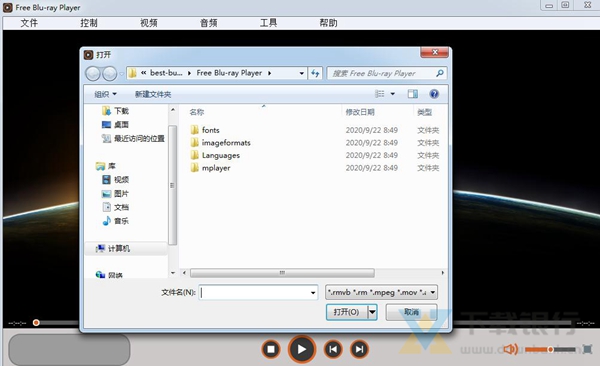The height and width of the screenshot is (366, 600).
Task: Click the breadcrumb arrow after best-bu...
Action: click(x=189, y=73)
